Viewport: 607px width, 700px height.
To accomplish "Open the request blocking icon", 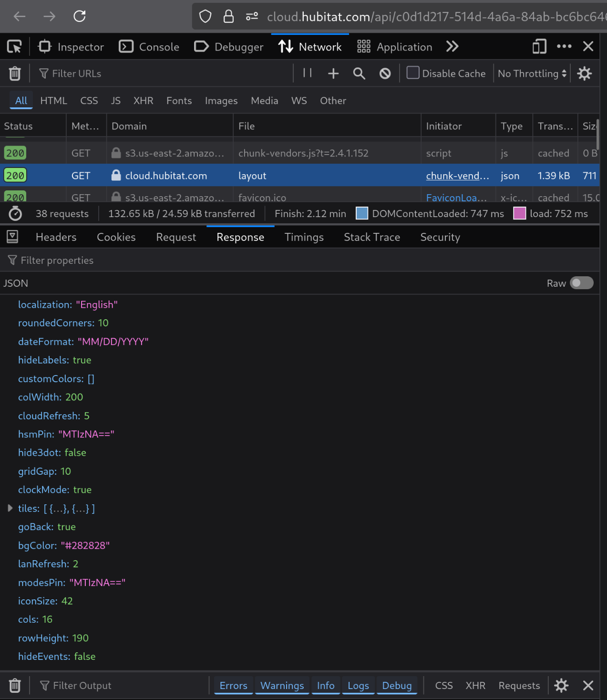I will tap(385, 73).
